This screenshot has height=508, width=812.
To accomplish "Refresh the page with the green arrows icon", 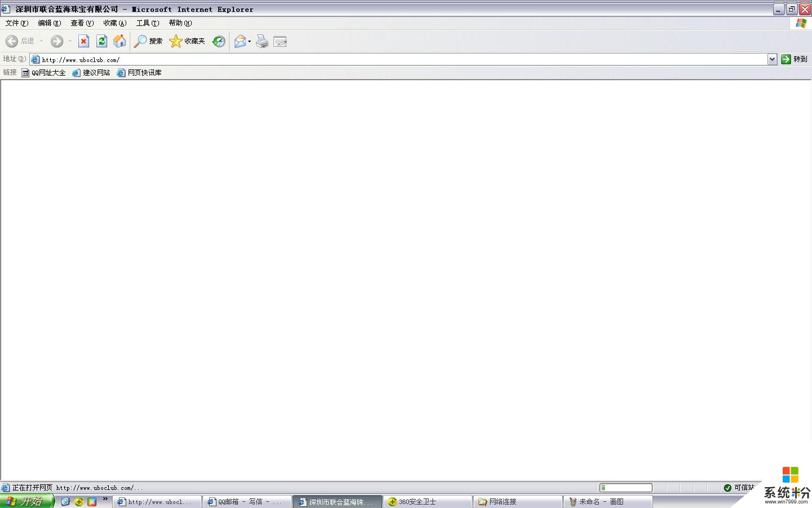I will 101,41.
